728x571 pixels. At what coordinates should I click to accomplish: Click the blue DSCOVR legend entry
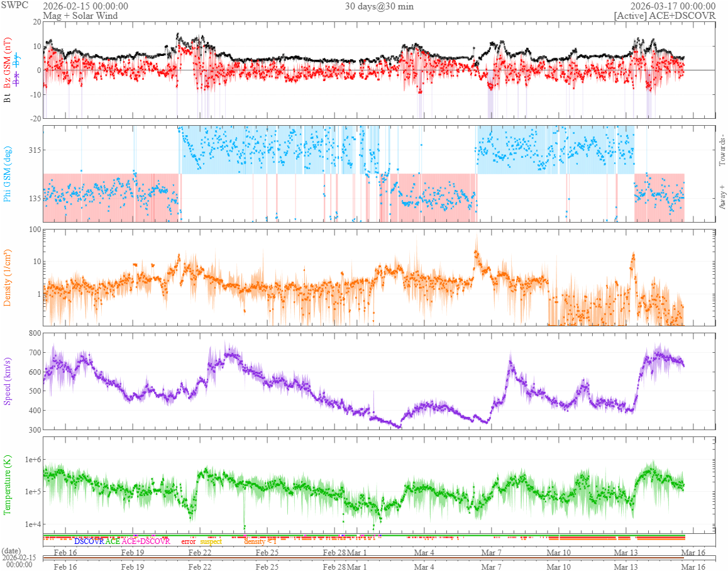coord(89,541)
